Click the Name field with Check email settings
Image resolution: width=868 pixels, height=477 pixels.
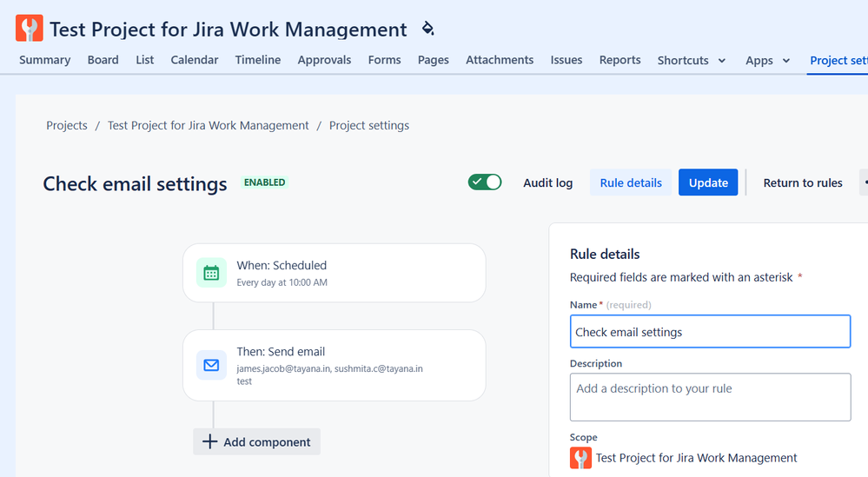[x=710, y=331]
